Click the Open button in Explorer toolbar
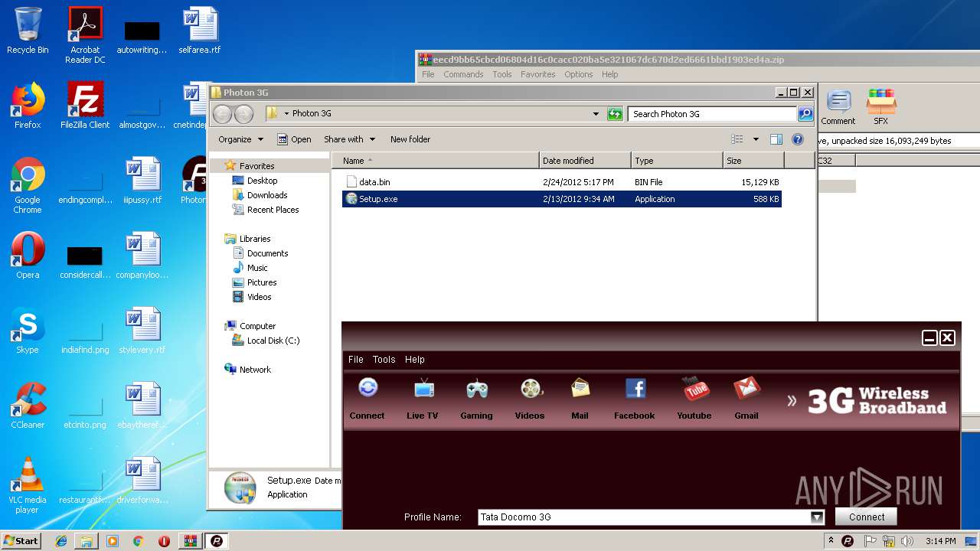This screenshot has height=551, width=980. tap(294, 139)
